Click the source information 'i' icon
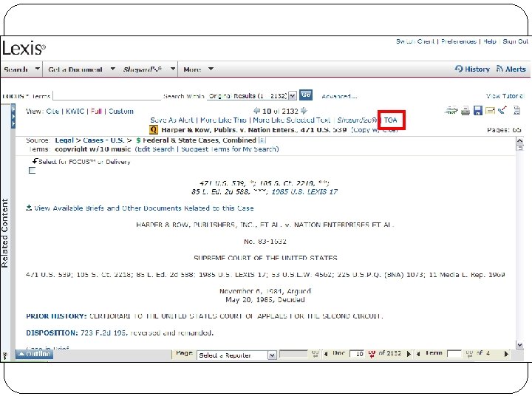The image size is (532, 399). coord(262,140)
